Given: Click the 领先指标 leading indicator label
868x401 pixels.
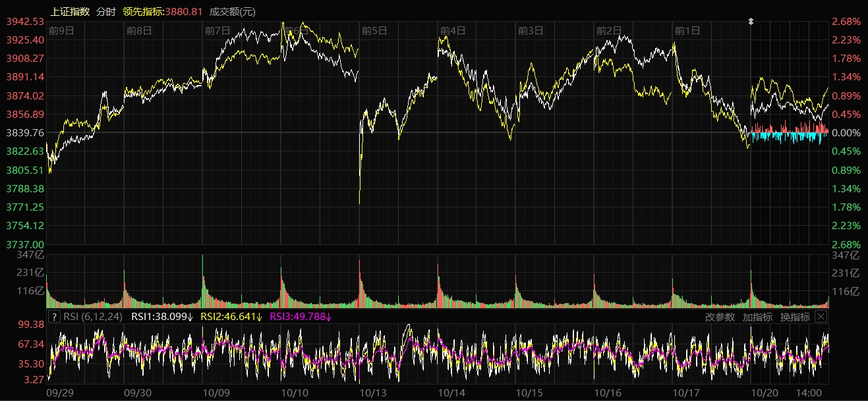Looking at the screenshot, I should tap(162, 11).
